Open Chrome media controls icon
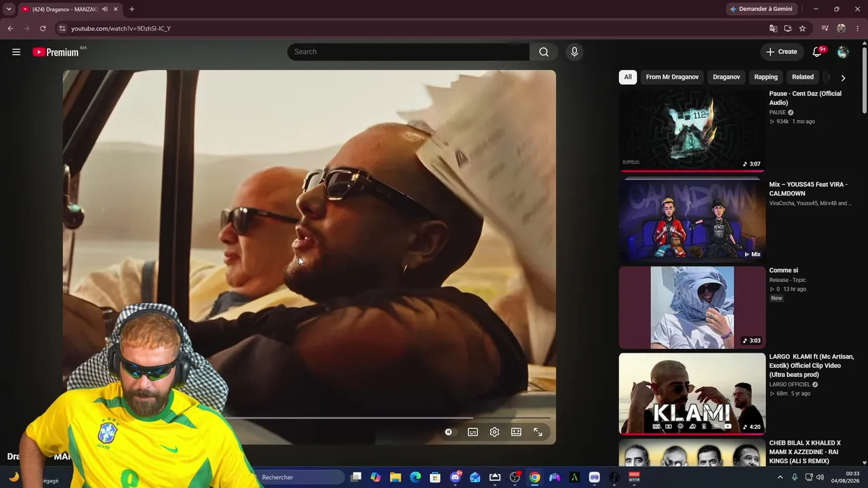 tap(825, 28)
